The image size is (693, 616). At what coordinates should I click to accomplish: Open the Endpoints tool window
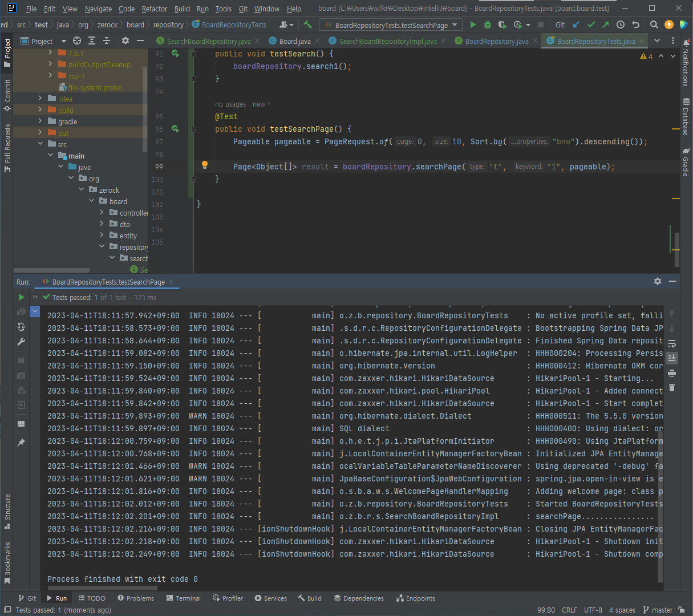coord(416,598)
